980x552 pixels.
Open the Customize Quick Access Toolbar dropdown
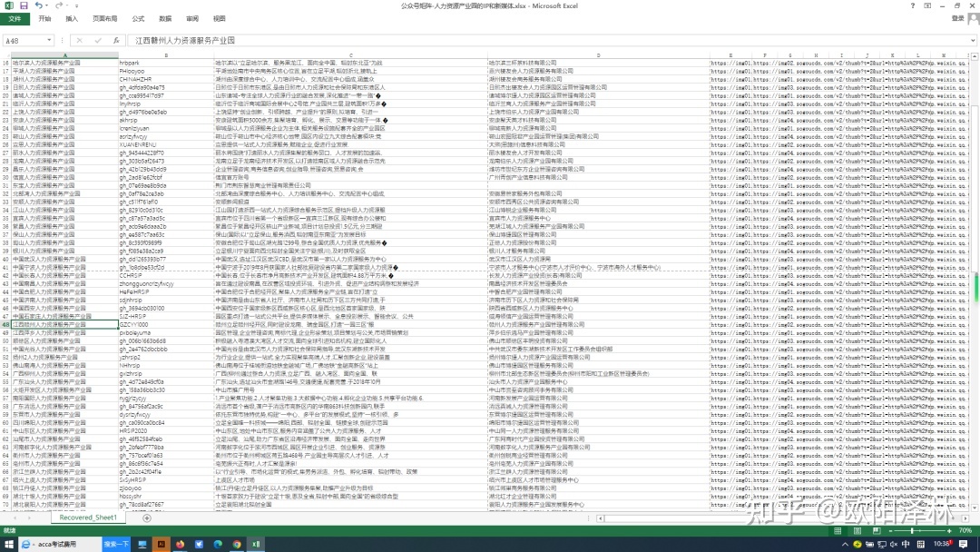pos(77,5)
